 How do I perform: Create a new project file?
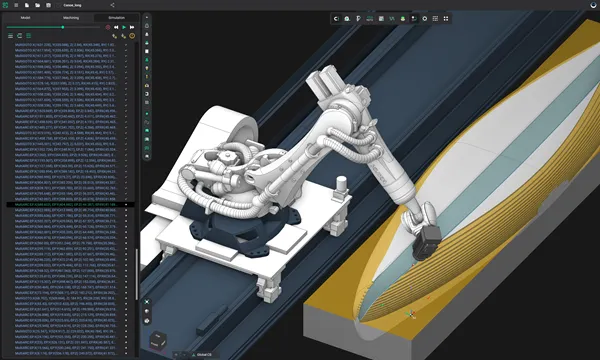(x=27, y=5)
